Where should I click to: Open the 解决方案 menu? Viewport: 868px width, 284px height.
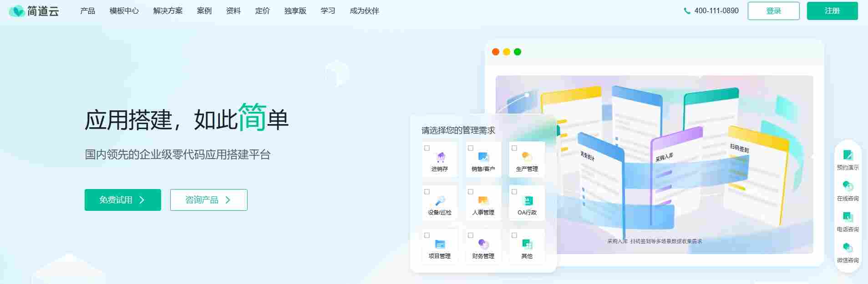click(x=168, y=11)
